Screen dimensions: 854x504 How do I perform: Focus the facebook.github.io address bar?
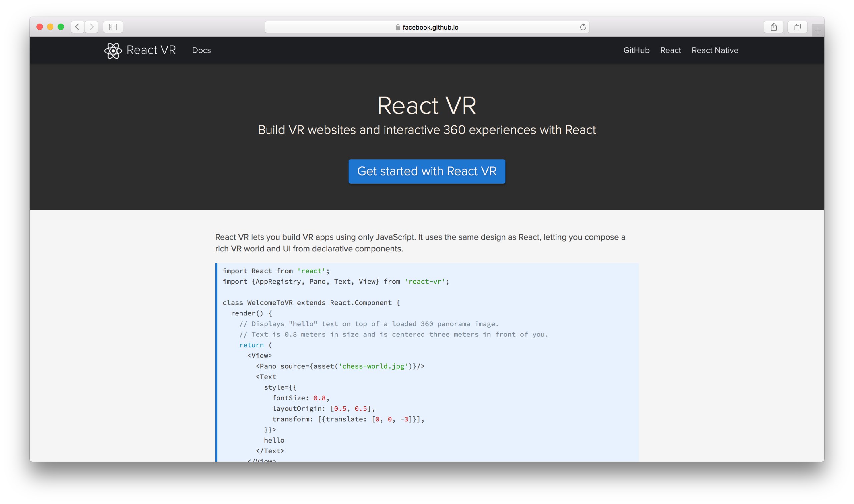427,27
